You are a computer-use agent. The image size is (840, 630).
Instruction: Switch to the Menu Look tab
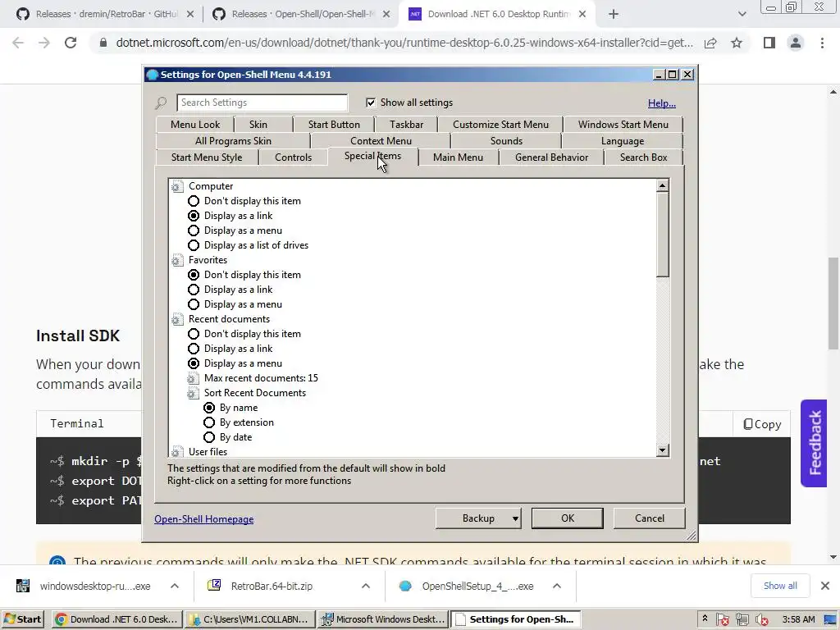click(195, 125)
